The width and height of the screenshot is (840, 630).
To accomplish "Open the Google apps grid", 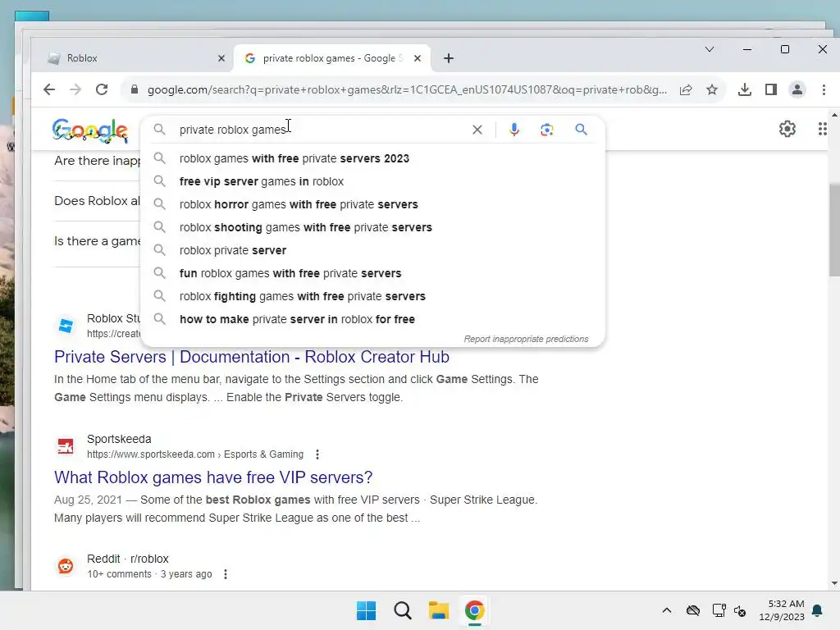I will 822,129.
